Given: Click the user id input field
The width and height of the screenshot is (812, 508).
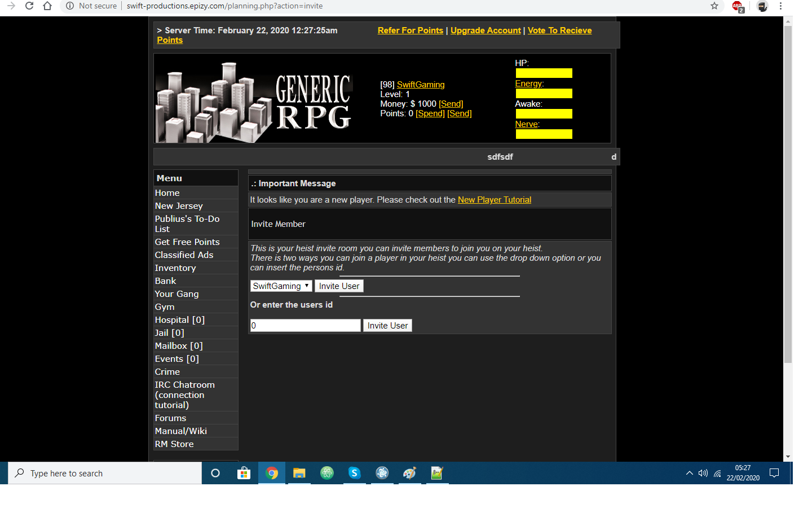Looking at the screenshot, I should [305, 326].
